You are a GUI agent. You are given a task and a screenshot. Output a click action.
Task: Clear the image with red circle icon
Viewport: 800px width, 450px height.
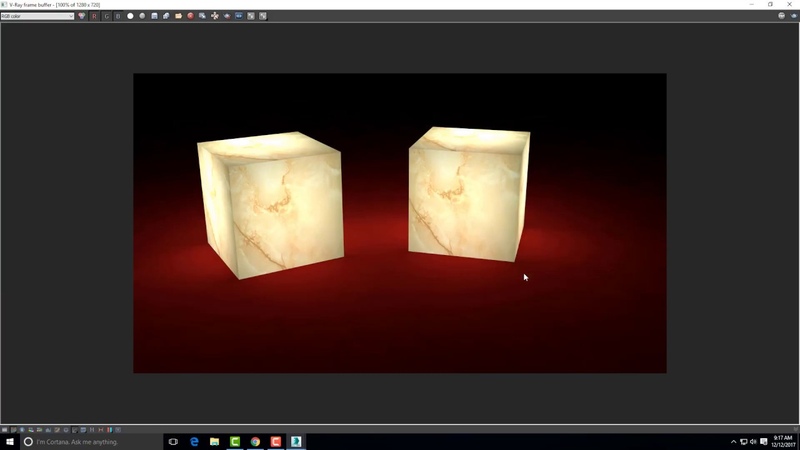click(190, 16)
